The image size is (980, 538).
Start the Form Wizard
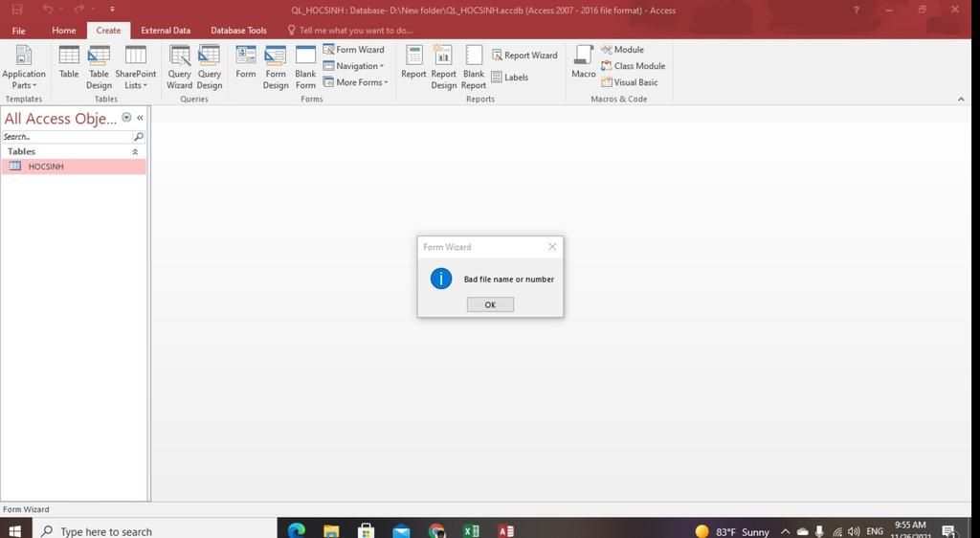coord(354,50)
